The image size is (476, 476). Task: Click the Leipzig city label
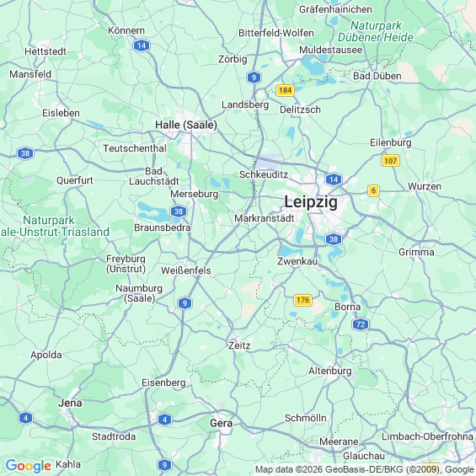coord(311,202)
